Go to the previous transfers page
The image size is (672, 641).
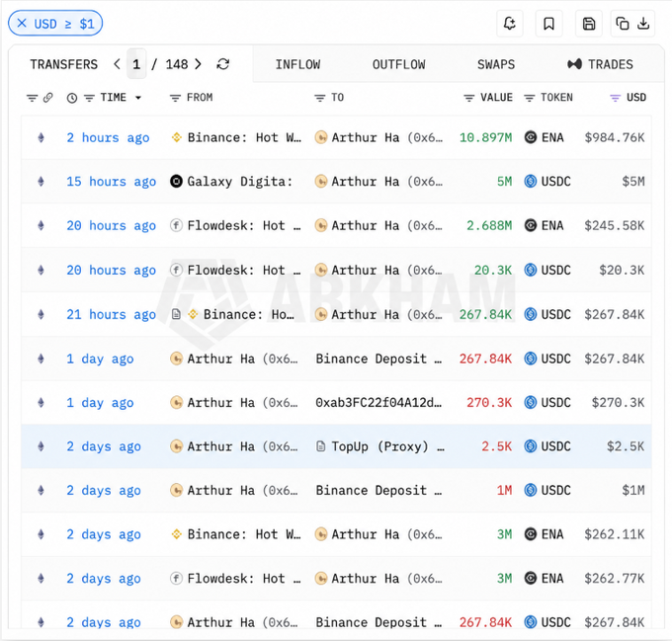point(117,64)
